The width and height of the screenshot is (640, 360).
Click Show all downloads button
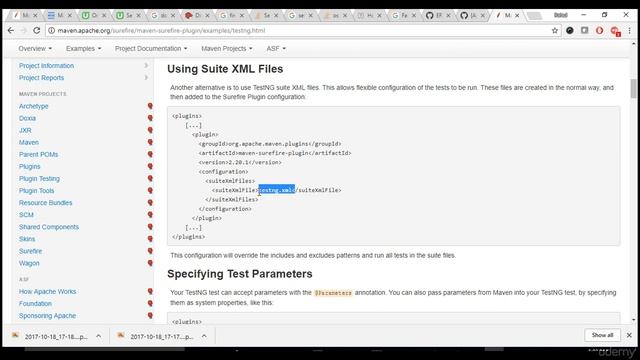602,335
